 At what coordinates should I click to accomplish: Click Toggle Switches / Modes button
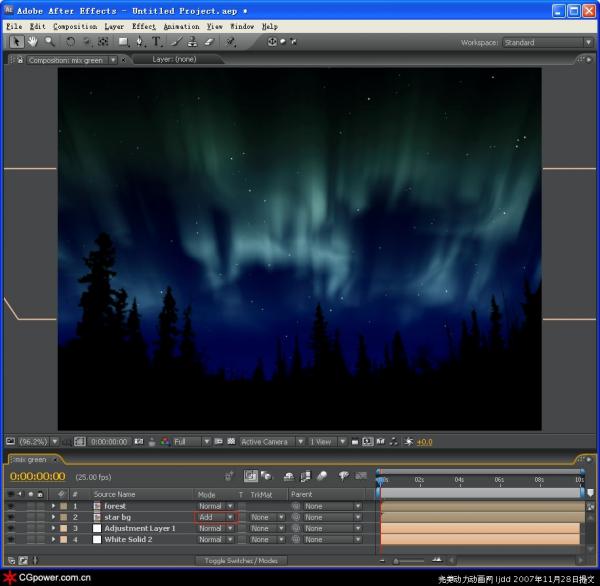(x=241, y=561)
